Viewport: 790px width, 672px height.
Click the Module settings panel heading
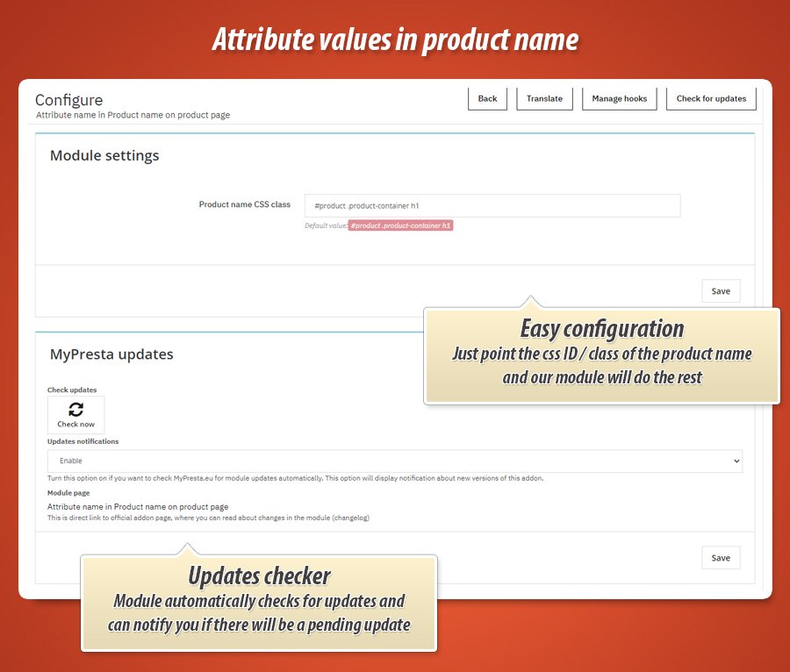click(104, 155)
